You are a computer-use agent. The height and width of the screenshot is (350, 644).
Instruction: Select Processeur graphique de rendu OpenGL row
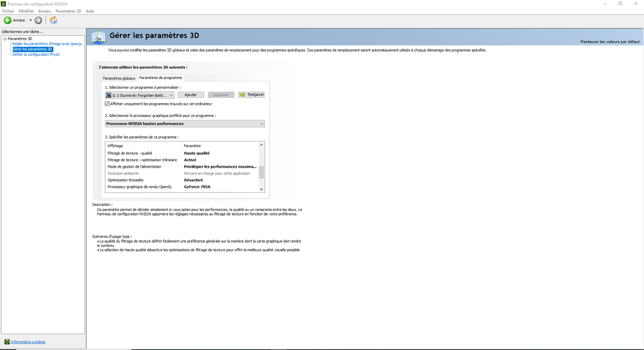coord(183,187)
